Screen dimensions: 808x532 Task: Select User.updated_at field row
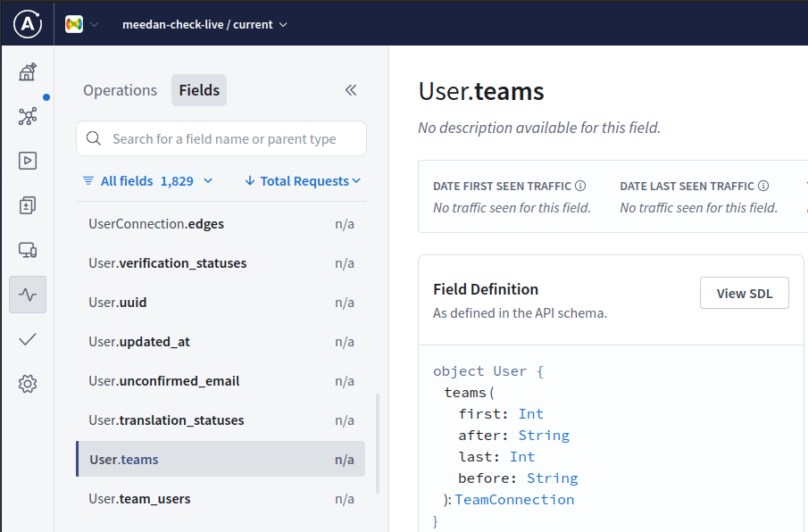click(221, 342)
